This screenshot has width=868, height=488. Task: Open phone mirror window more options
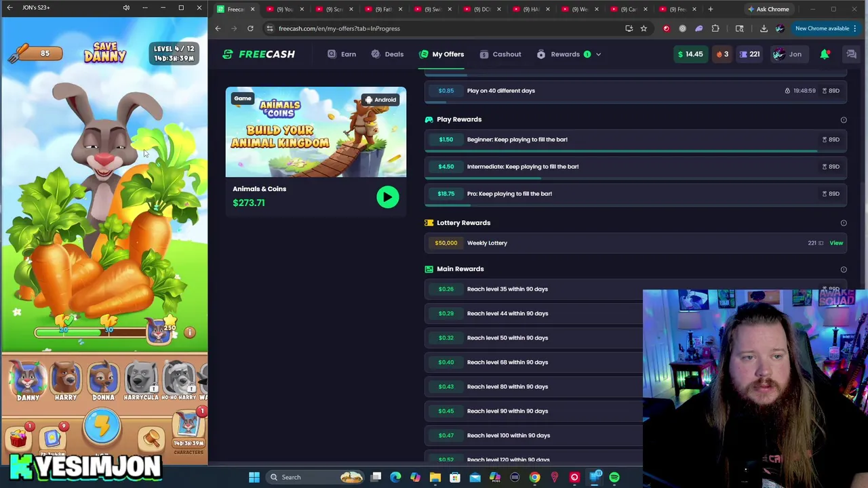(144, 7)
